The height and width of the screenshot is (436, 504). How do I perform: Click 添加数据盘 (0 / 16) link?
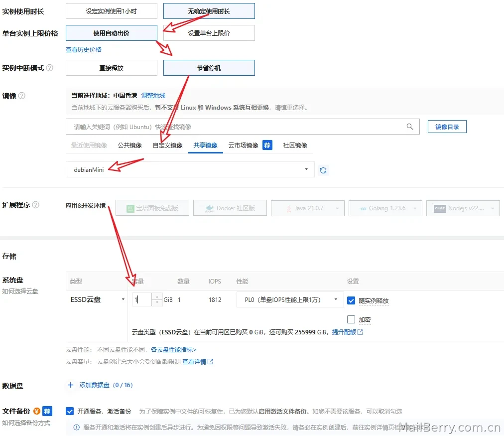tap(106, 385)
